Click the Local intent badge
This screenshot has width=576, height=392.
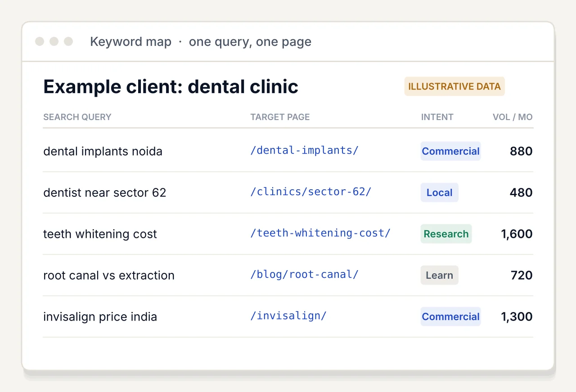tap(439, 192)
